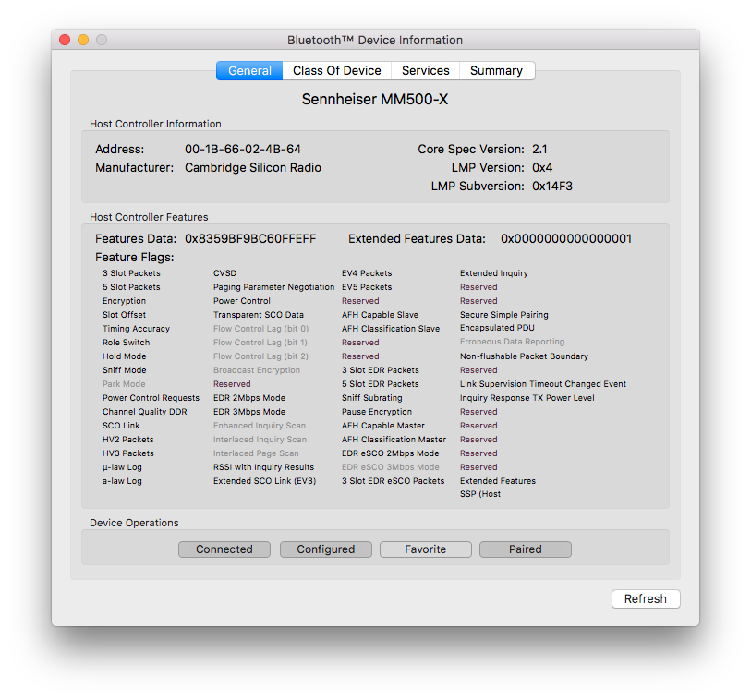Viewport: 751px width, 700px height.
Task: Click the RSSI with Inquiry Results flag
Action: [x=263, y=468]
